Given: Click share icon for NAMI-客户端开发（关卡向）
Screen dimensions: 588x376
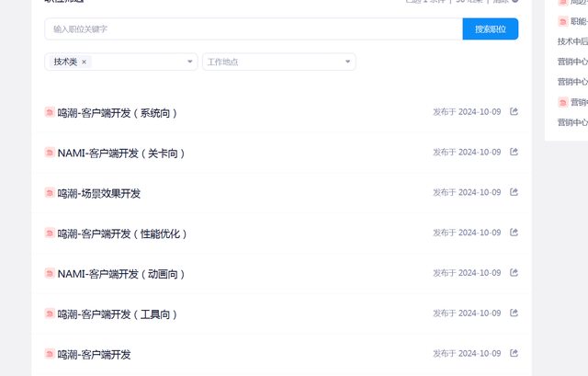Looking at the screenshot, I should [514, 153].
